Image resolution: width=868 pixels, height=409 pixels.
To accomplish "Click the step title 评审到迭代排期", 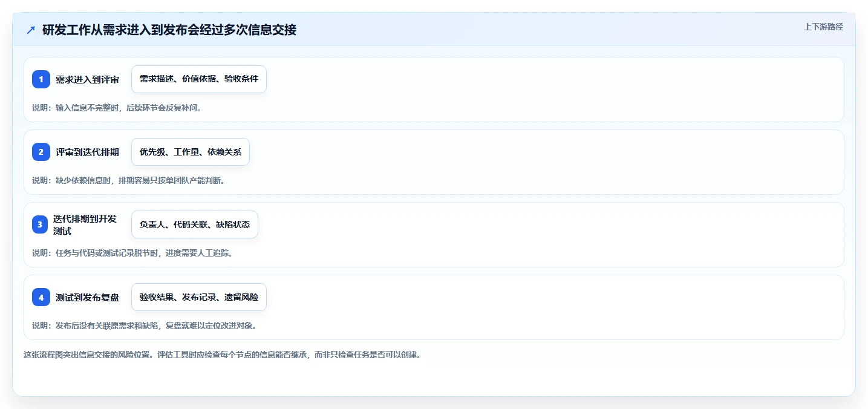I will point(87,152).
